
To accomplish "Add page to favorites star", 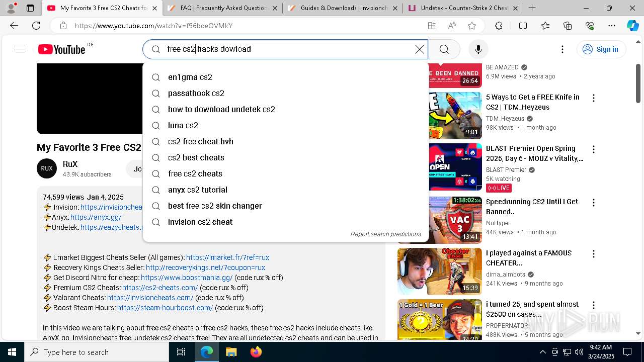I will click(x=471, y=26).
